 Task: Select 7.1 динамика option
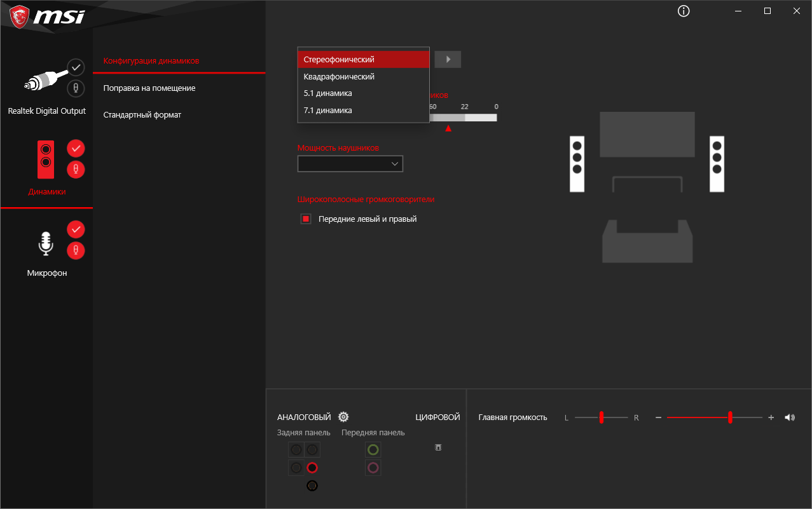pos(363,111)
